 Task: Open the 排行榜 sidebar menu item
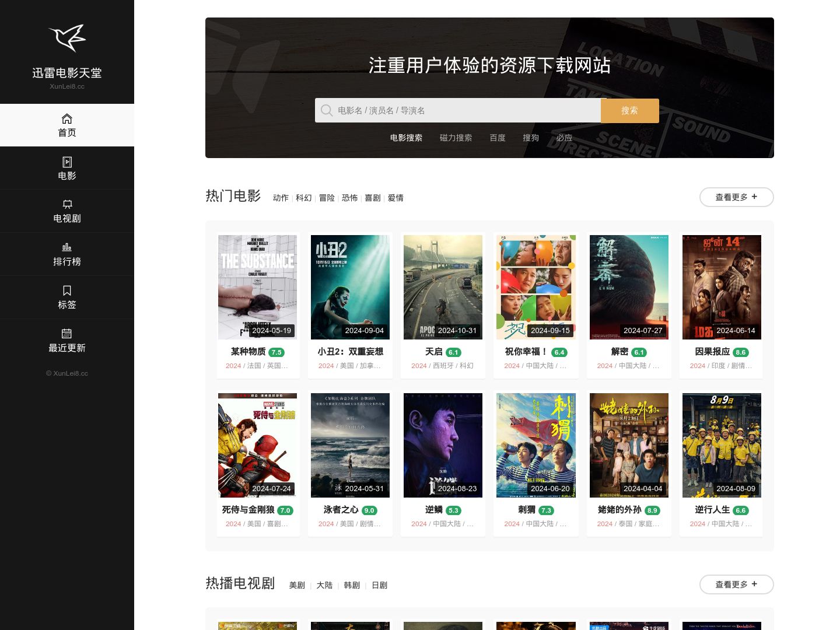click(x=67, y=254)
